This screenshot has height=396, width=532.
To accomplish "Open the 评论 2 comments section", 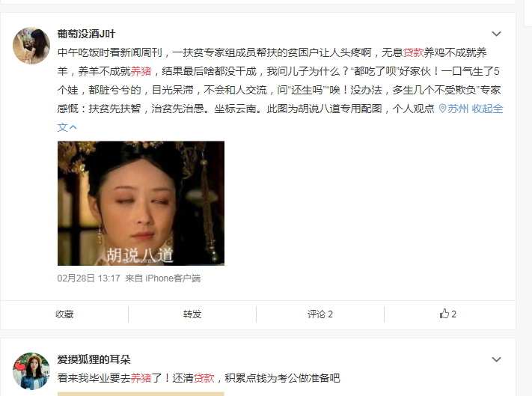I will click(320, 314).
